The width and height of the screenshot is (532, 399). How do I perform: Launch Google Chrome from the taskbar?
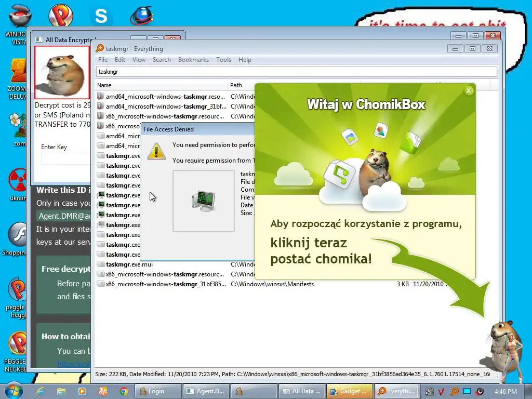coord(124,391)
